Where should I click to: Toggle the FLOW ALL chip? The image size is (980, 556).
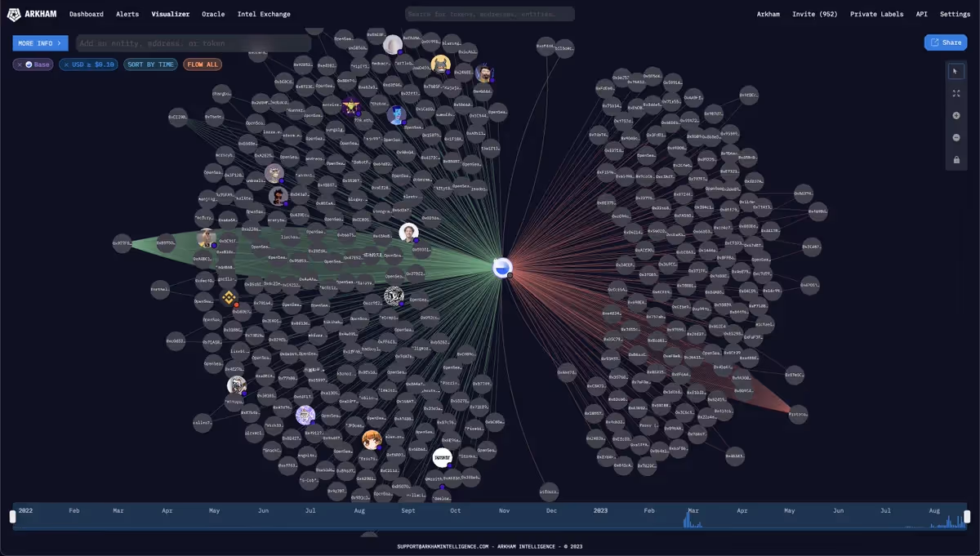(x=202, y=64)
